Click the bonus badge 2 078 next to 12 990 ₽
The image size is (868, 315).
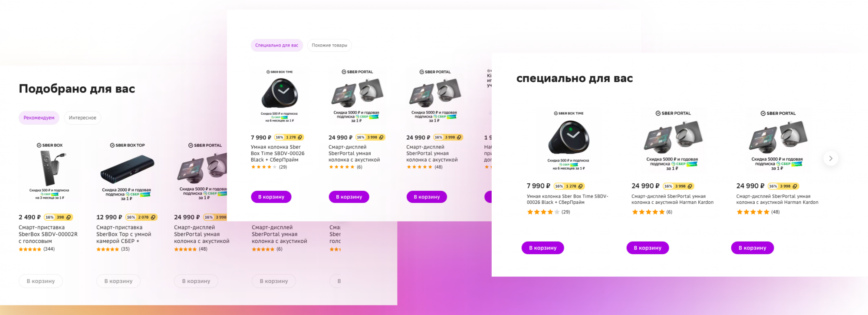(x=141, y=217)
